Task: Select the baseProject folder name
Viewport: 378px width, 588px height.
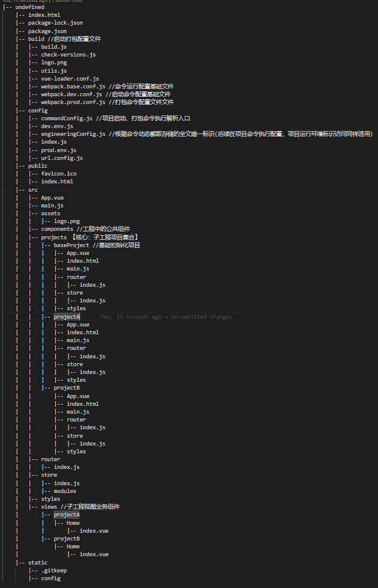Action: coord(71,245)
